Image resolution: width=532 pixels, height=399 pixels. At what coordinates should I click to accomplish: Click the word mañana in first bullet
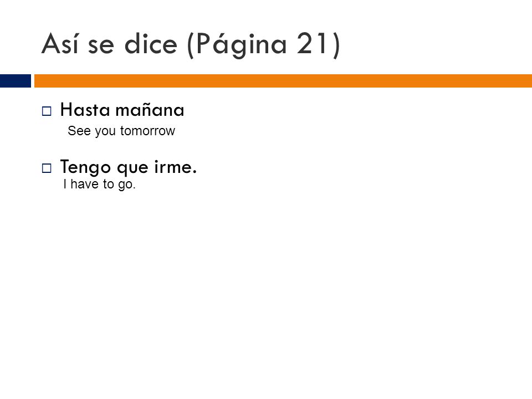pyautogui.click(x=150, y=110)
